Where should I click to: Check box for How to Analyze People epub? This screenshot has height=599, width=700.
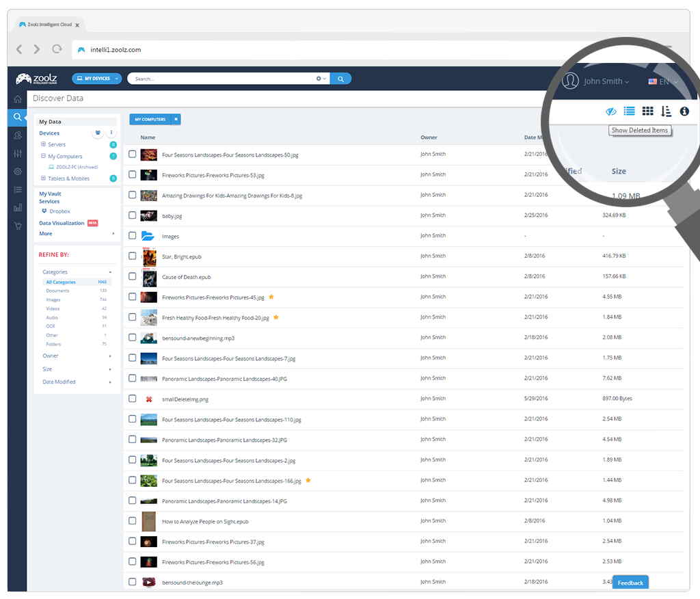[x=132, y=521]
